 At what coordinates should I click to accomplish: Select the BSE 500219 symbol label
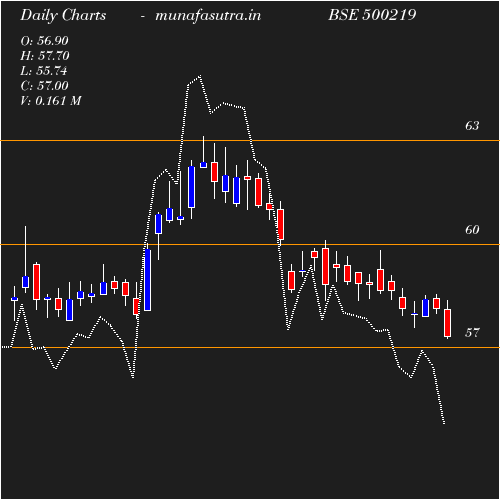pyautogui.click(x=372, y=15)
